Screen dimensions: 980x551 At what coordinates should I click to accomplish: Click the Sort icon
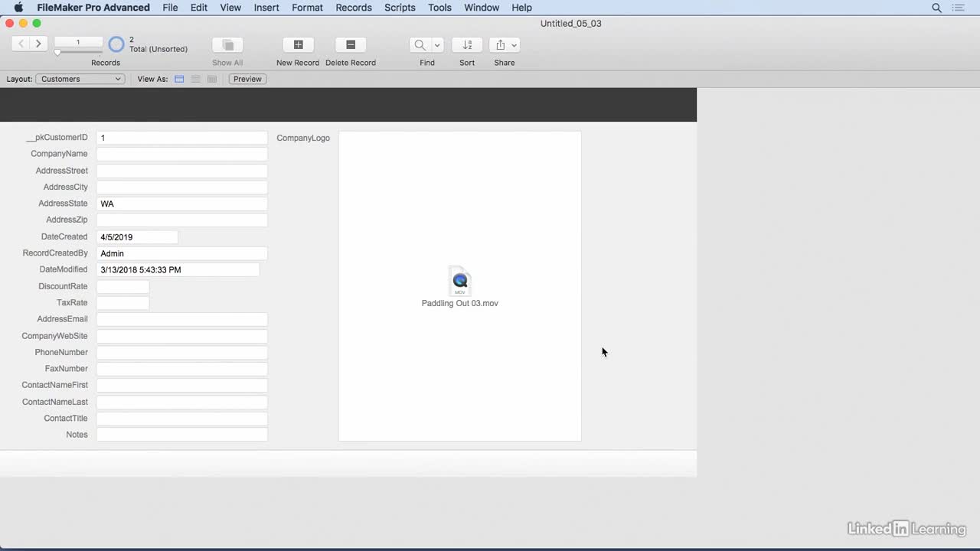(x=467, y=44)
